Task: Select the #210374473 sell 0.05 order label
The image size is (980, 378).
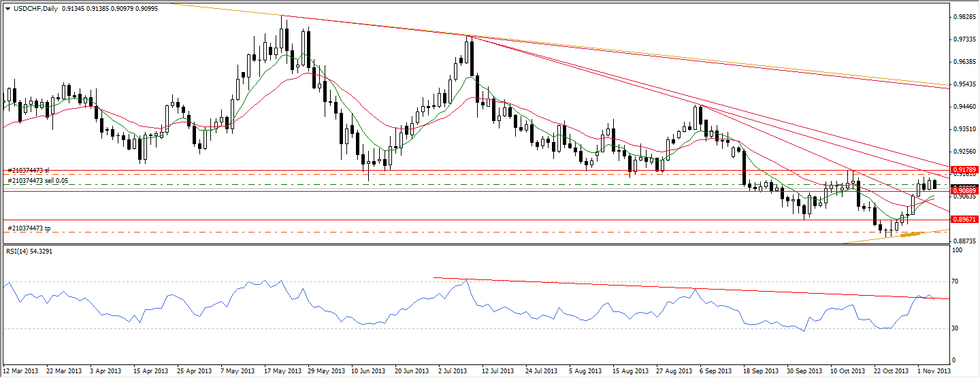Action: point(37,181)
